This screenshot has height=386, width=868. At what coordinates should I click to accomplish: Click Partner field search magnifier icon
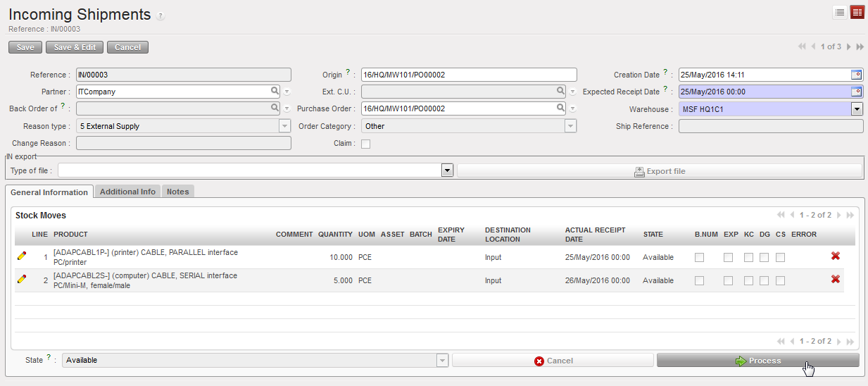275,92
